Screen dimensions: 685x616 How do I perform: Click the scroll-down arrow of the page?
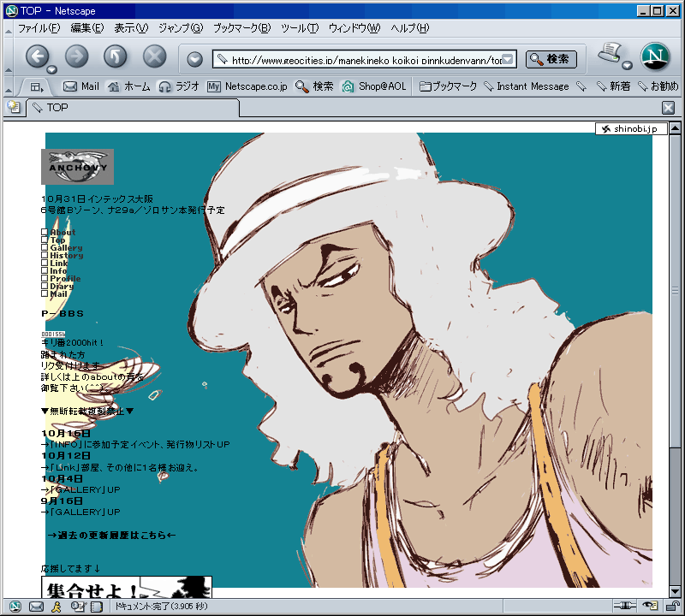tap(675, 591)
